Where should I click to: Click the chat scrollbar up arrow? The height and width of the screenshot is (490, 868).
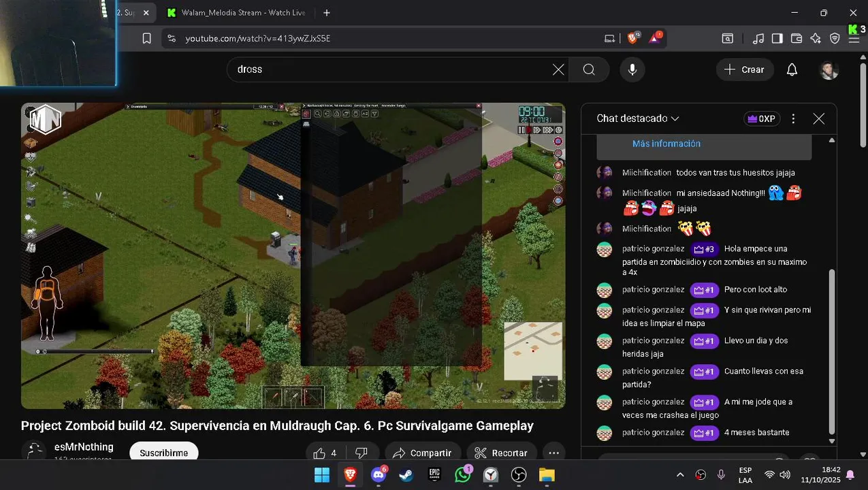pyautogui.click(x=831, y=140)
